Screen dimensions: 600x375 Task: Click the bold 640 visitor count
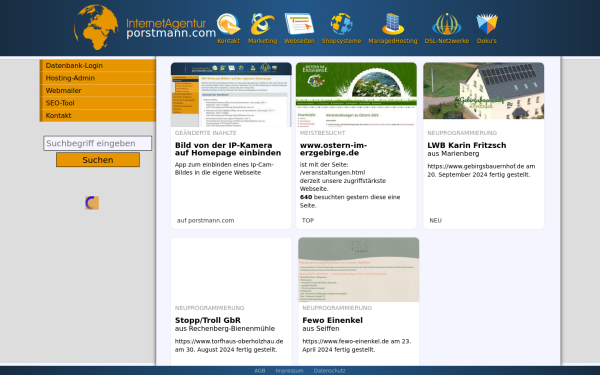(306, 197)
